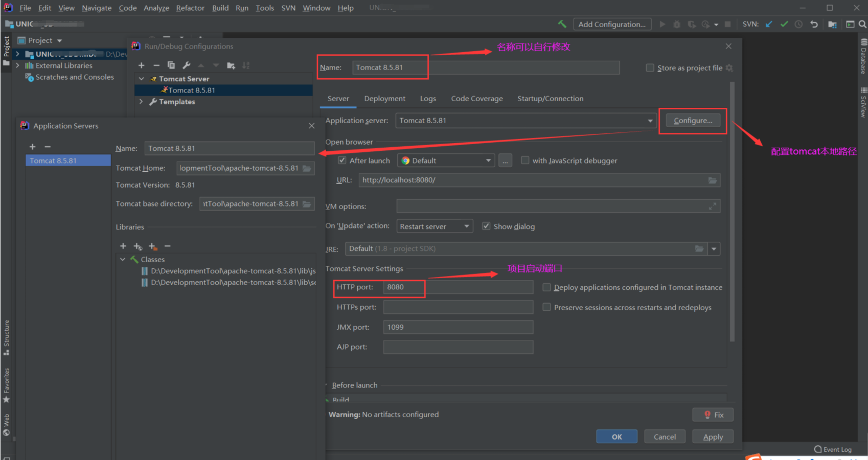Add library class with first plus icon
Screen dimensions: 868x460
tap(123, 246)
